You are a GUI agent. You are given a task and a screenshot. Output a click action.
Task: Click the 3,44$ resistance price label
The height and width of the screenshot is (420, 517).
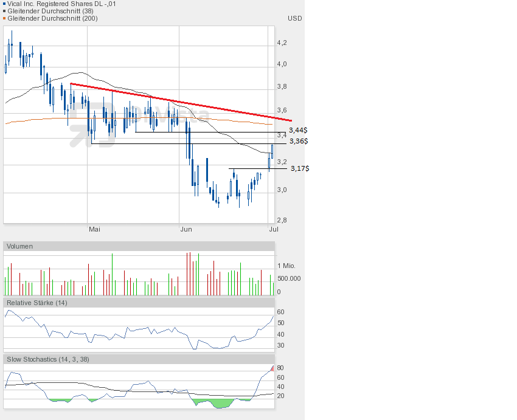(x=297, y=130)
